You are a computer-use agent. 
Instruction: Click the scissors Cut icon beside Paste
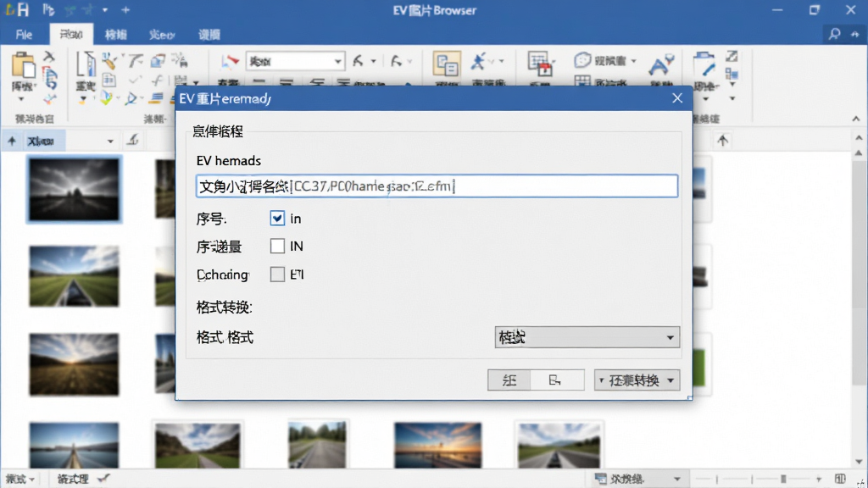coord(49,57)
